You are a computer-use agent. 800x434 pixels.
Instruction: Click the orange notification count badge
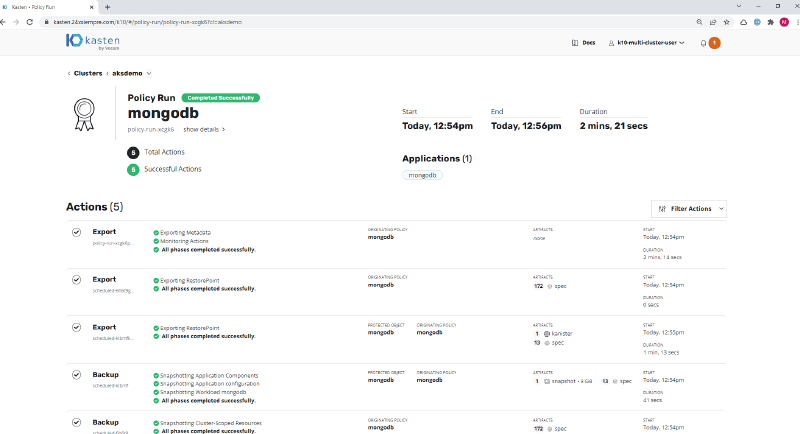tap(714, 43)
